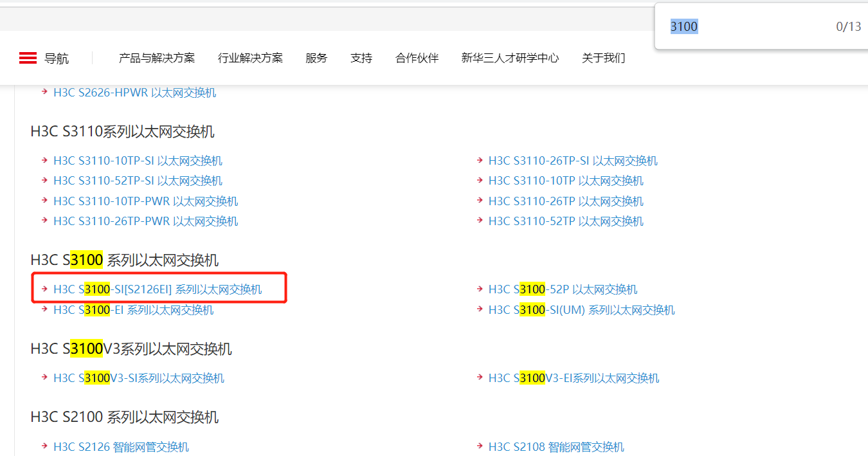The height and width of the screenshot is (456, 868).
Task: Open the 行业解决方案 menu
Action: (x=250, y=58)
